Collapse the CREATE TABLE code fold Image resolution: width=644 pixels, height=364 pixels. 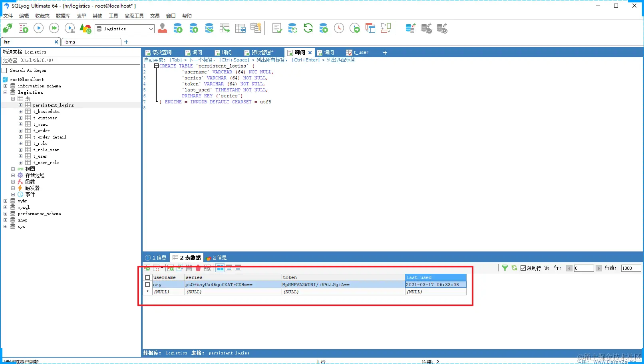156,66
